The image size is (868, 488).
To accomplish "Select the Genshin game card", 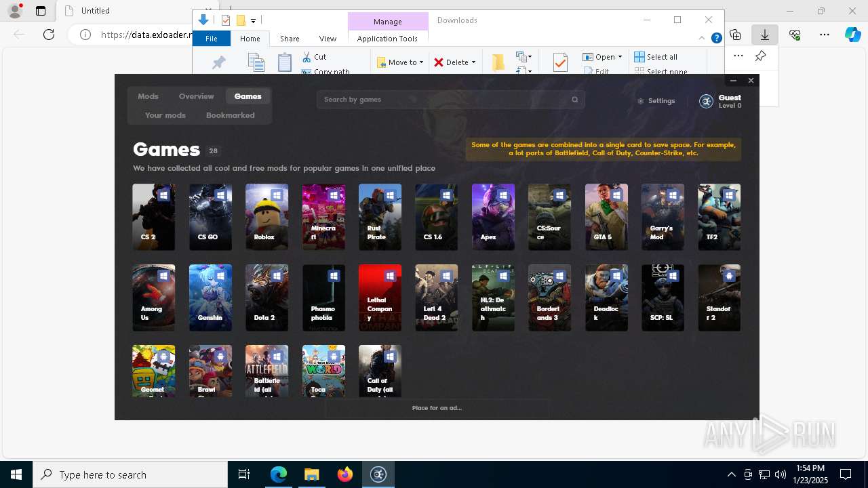I will click(210, 298).
